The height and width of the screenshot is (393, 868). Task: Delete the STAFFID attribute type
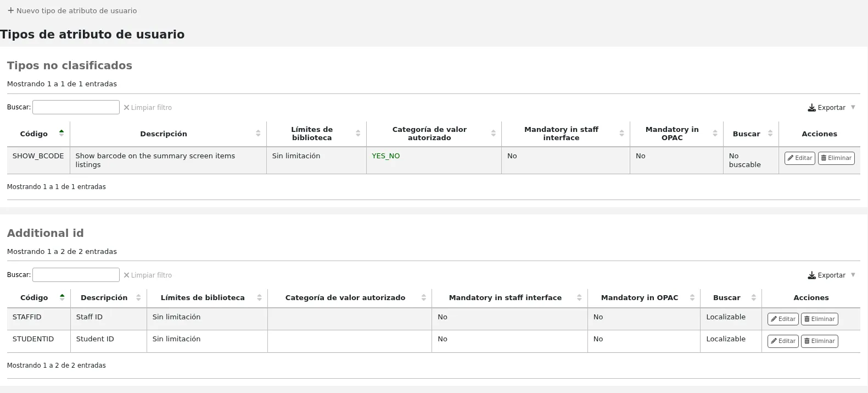819,319
